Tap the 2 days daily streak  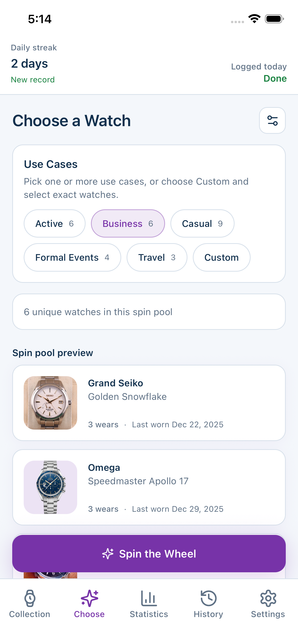30,64
